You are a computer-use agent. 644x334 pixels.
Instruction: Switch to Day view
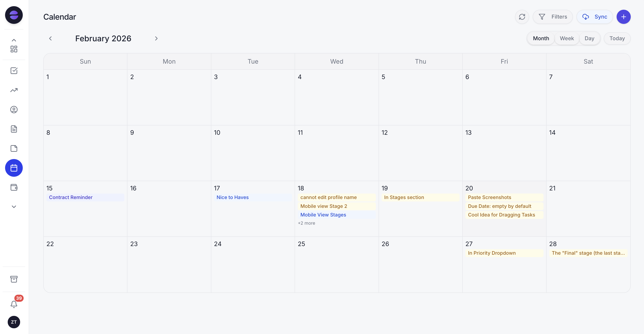[x=589, y=38]
